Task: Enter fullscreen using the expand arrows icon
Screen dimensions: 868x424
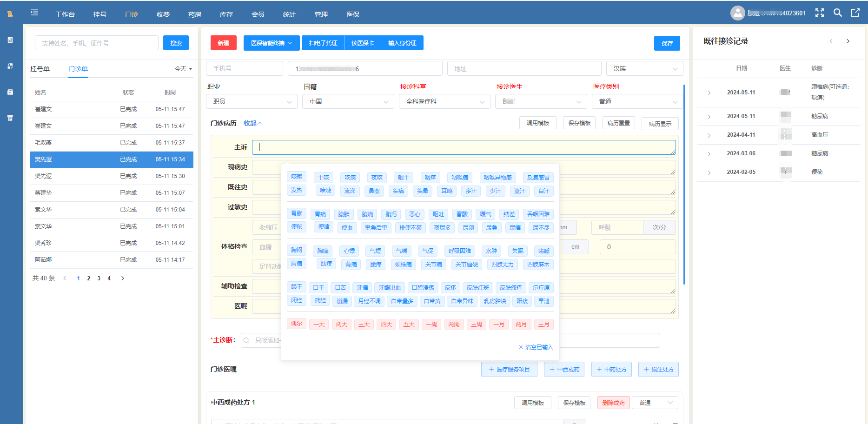Action: (819, 13)
